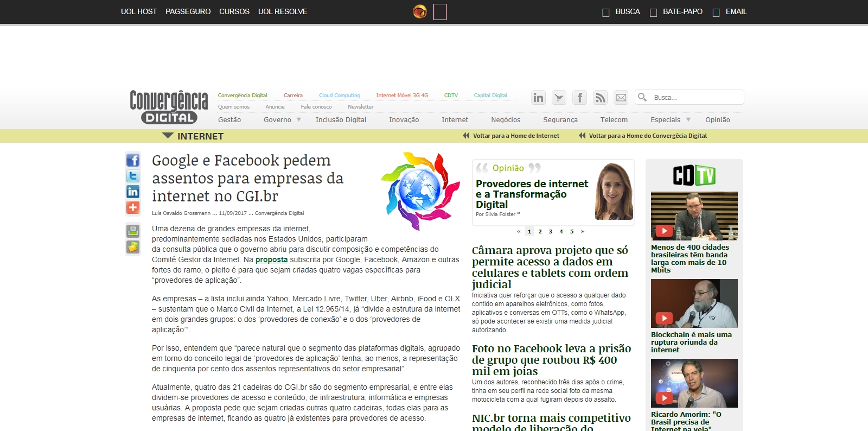Click the UOL logo icon in top bar

point(420,11)
